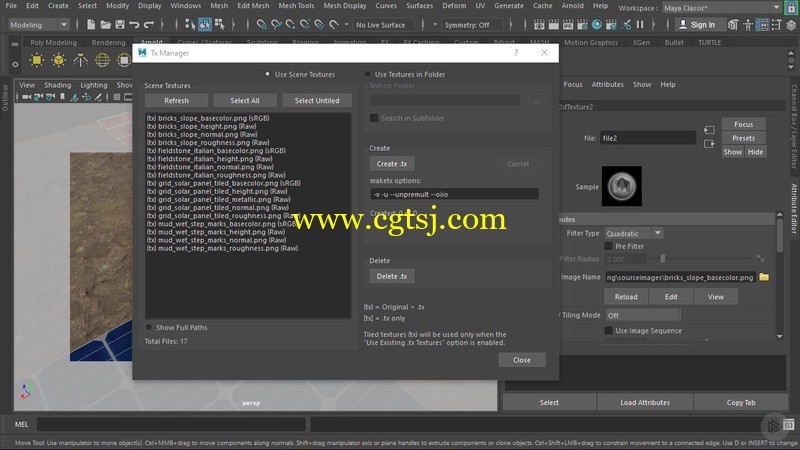
Task: Open Render View clapperboard icon
Action: point(539,24)
